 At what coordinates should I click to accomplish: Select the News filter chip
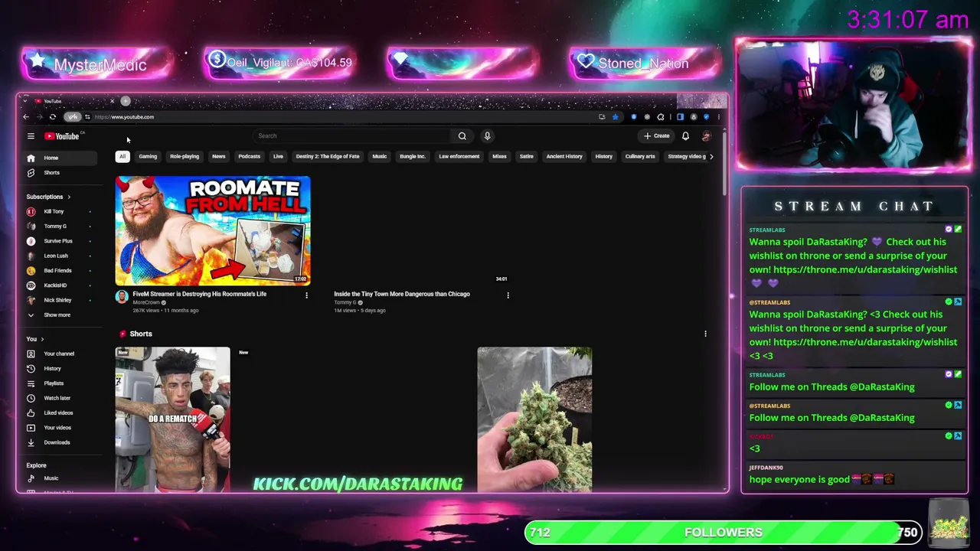tap(219, 157)
